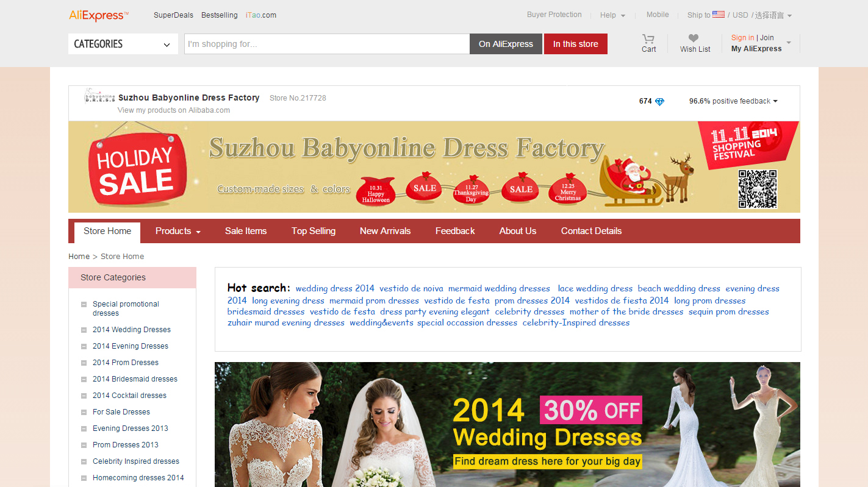Open the Wish List heart icon
Image resolution: width=868 pixels, height=487 pixels.
pyautogui.click(x=694, y=38)
